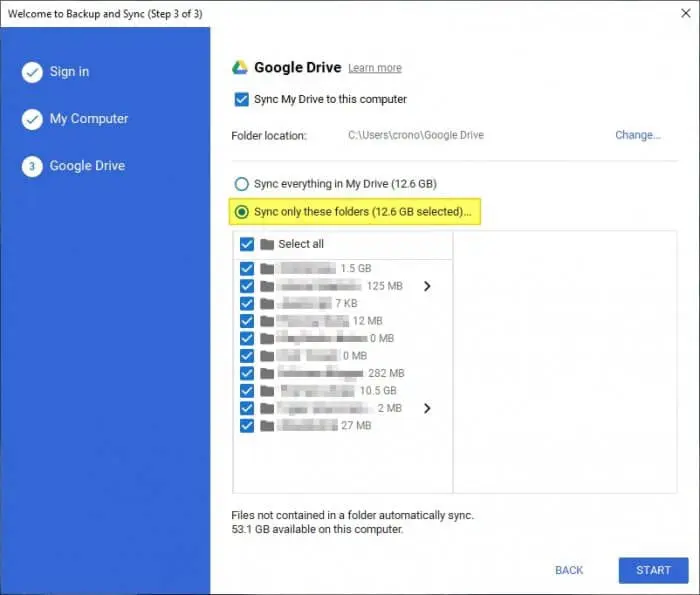Click the START button
The image size is (700, 595).
pyautogui.click(x=654, y=570)
